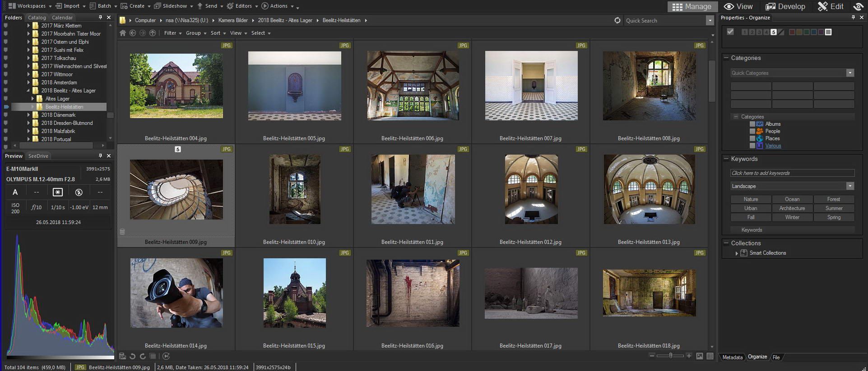Open the Filter dropdown menu

coord(172,33)
